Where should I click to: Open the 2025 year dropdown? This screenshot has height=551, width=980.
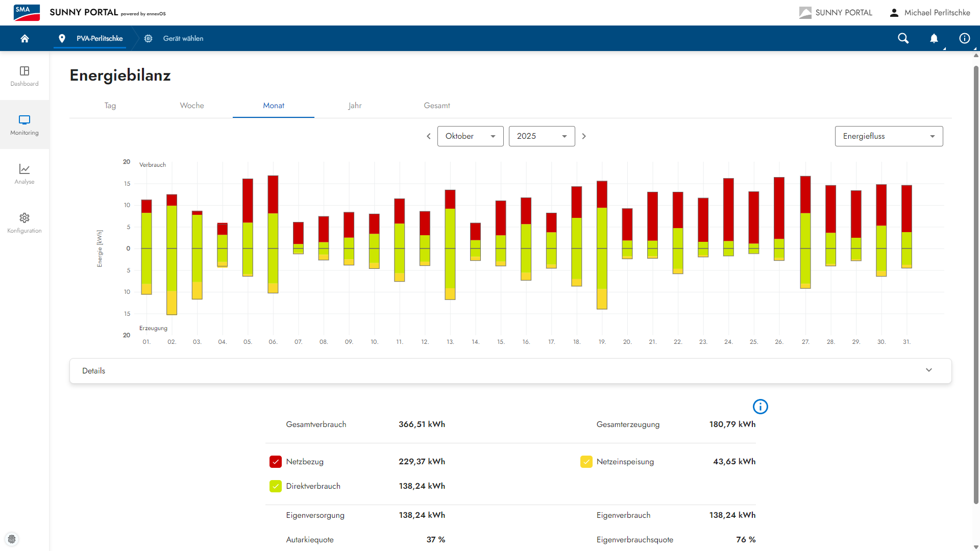[x=542, y=136]
